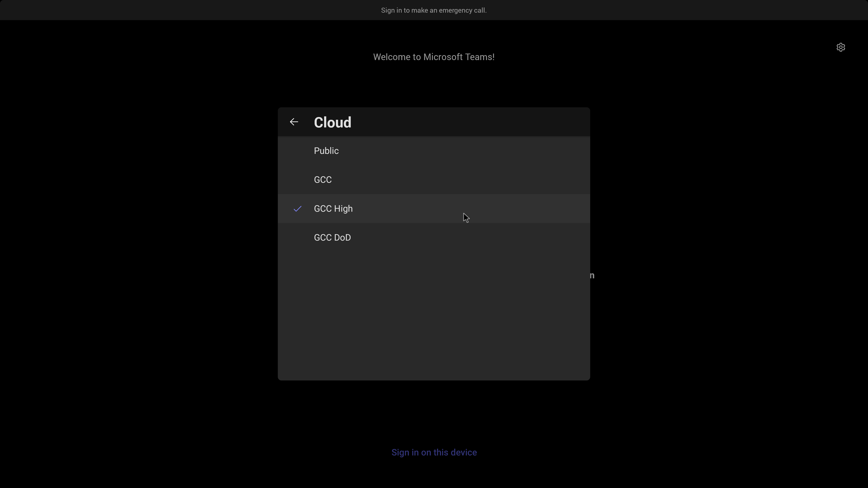Image resolution: width=868 pixels, height=488 pixels.
Task: Switch the cloud to GCC DoD
Action: point(332,237)
